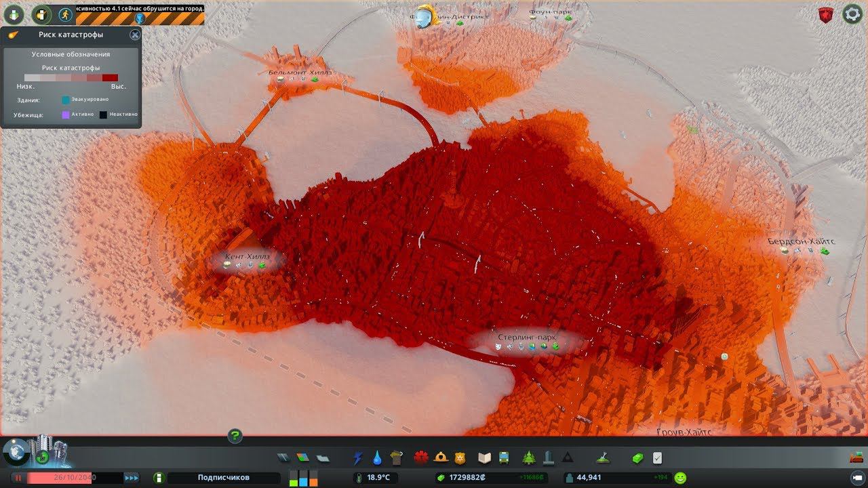Select the Стерлинг-парк district label
This screenshot has height=488, width=868.
pyautogui.click(x=526, y=337)
